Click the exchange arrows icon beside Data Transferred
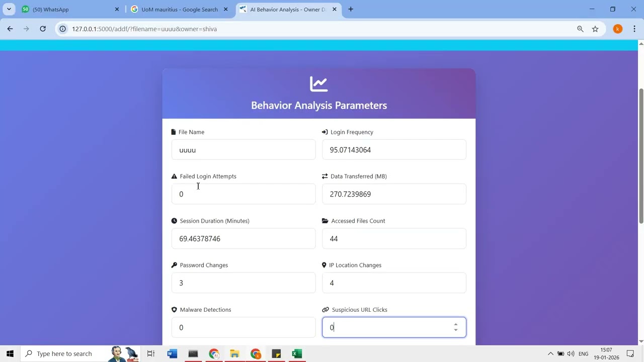644x362 pixels. 325,176
